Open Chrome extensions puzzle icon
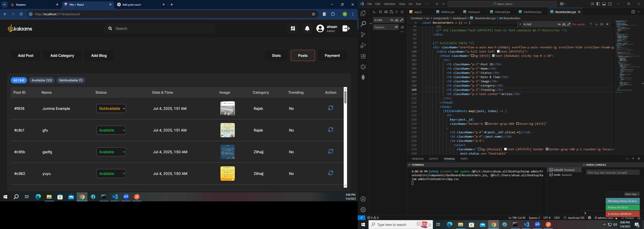644x229 pixels. [333, 14]
